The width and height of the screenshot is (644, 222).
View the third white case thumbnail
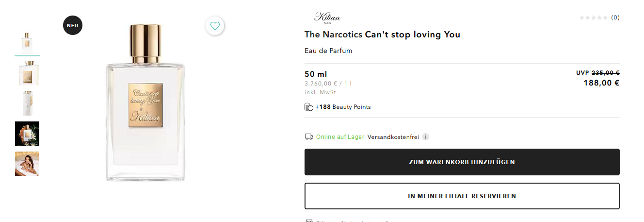click(x=27, y=103)
